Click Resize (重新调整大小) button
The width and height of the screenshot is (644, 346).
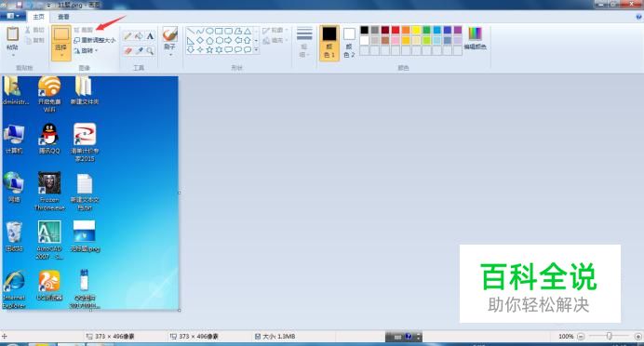point(95,40)
